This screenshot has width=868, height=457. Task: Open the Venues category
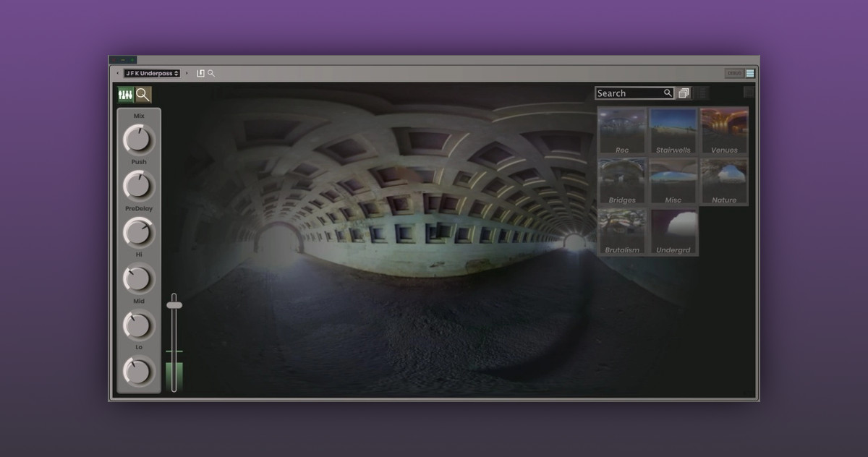tap(724, 131)
